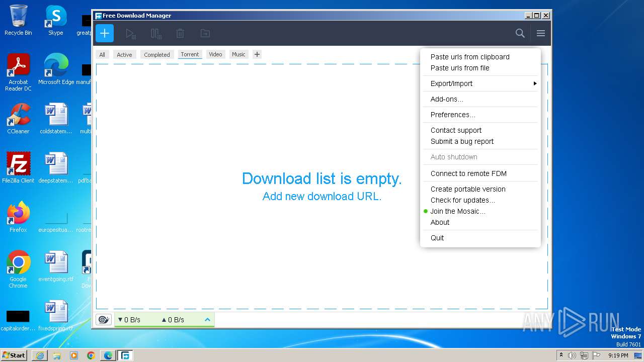Open Internet Explorer from taskbar
644x362 pixels.
click(40, 355)
